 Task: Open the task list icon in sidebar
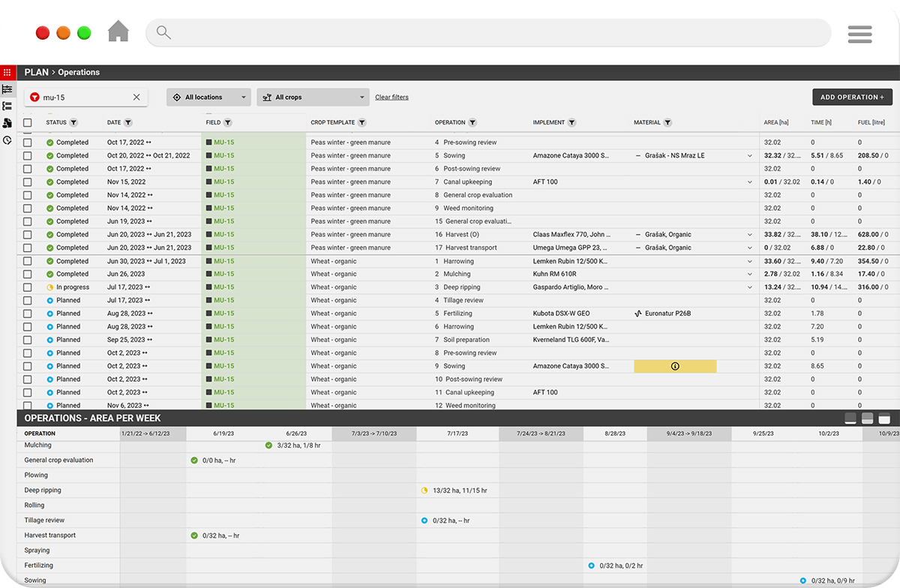point(7,106)
